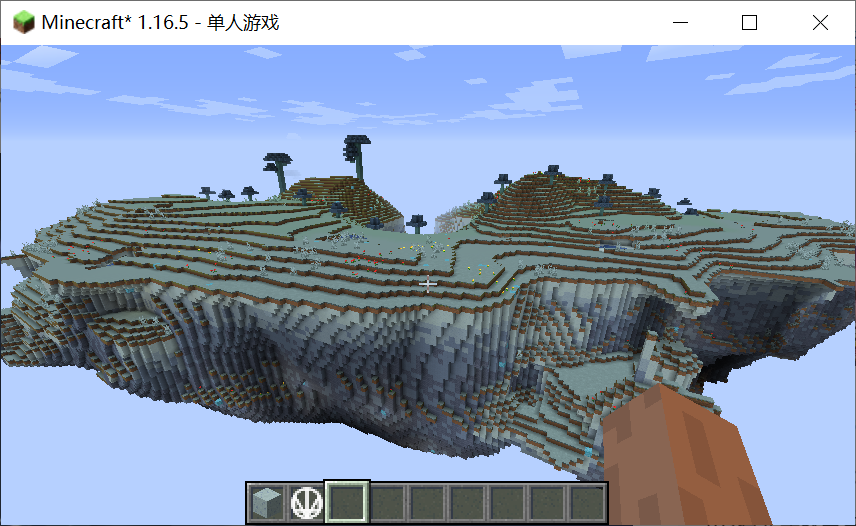Close the Minecraft window
This screenshot has width=856, height=526.
[820, 22]
